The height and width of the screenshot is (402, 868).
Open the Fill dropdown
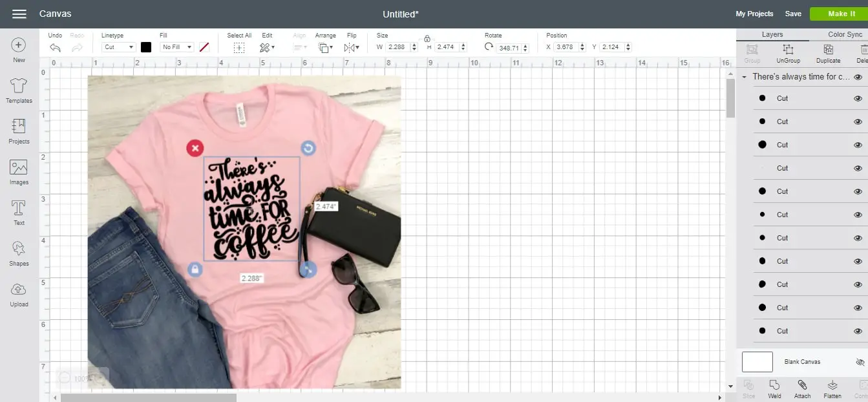(177, 47)
